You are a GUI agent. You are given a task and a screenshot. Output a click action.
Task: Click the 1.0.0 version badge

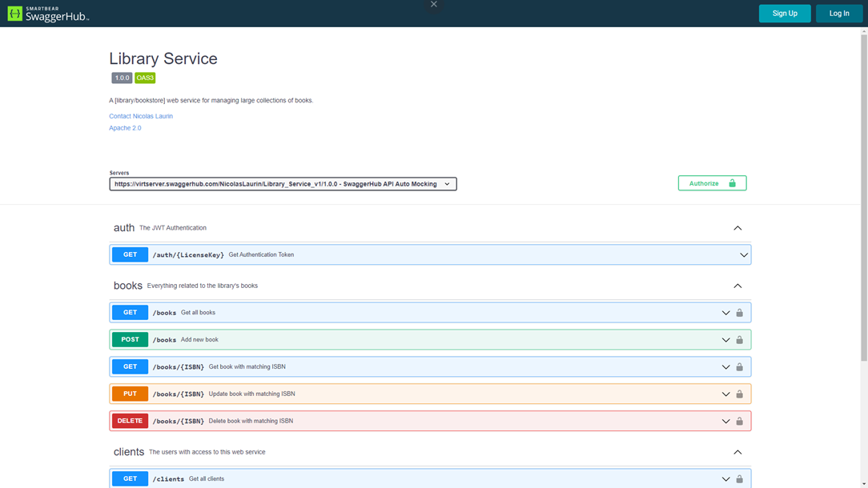click(x=122, y=78)
